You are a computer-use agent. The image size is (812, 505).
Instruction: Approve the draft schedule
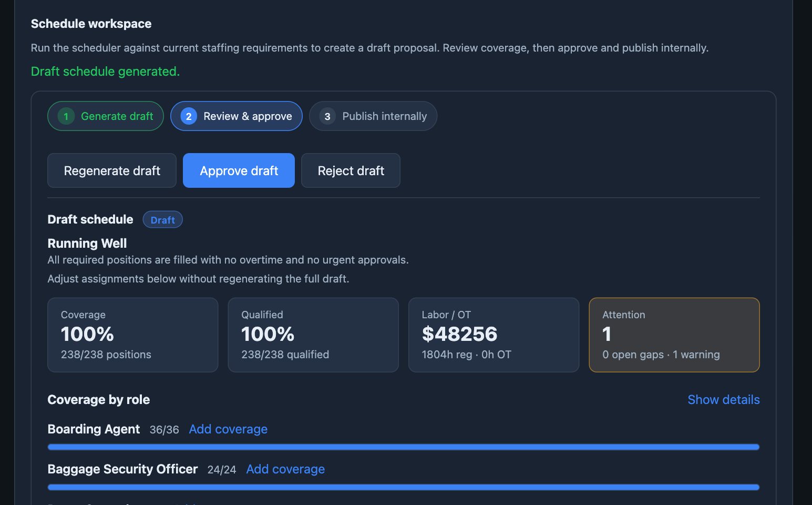click(239, 170)
